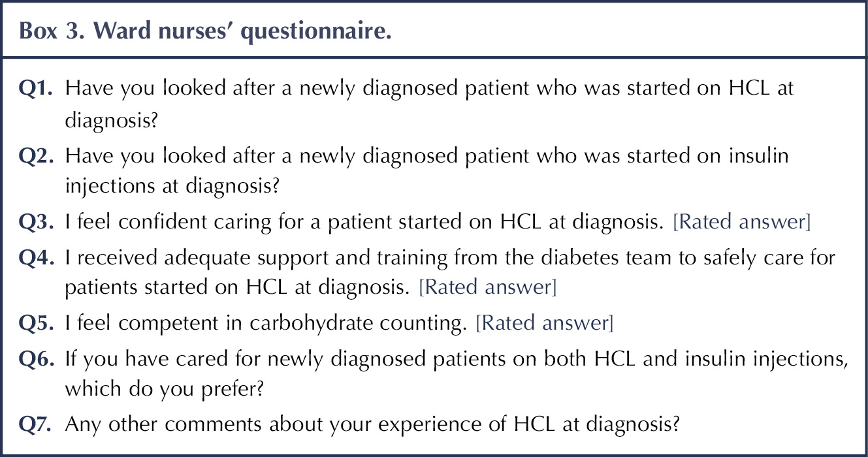Click the 'Any other comments' question text

372,425
